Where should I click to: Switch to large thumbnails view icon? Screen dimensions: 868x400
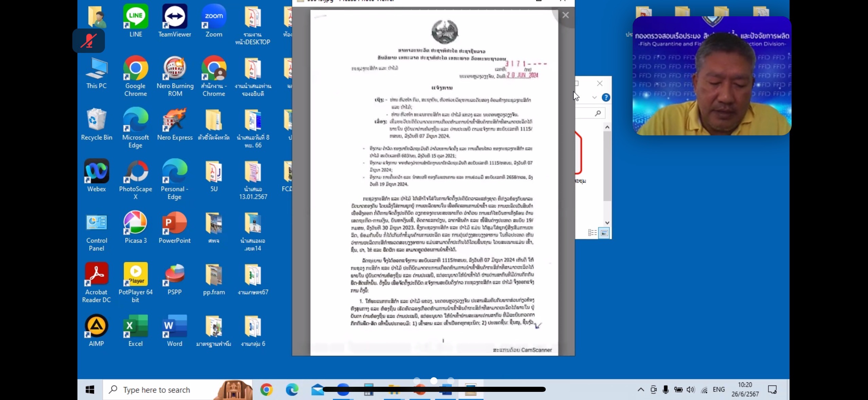604,233
